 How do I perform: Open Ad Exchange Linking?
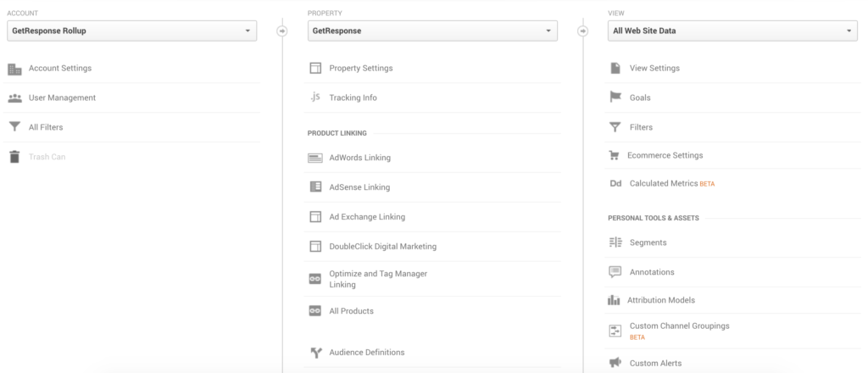367,217
